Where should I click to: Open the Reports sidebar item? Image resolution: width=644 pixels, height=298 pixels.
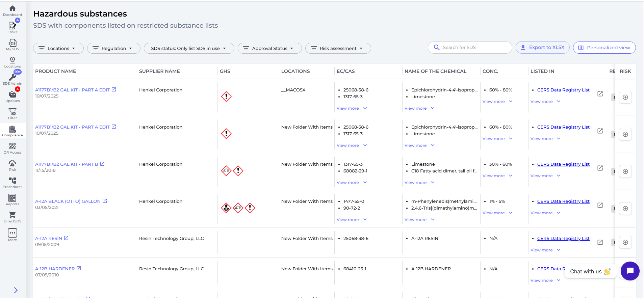pos(12,199)
